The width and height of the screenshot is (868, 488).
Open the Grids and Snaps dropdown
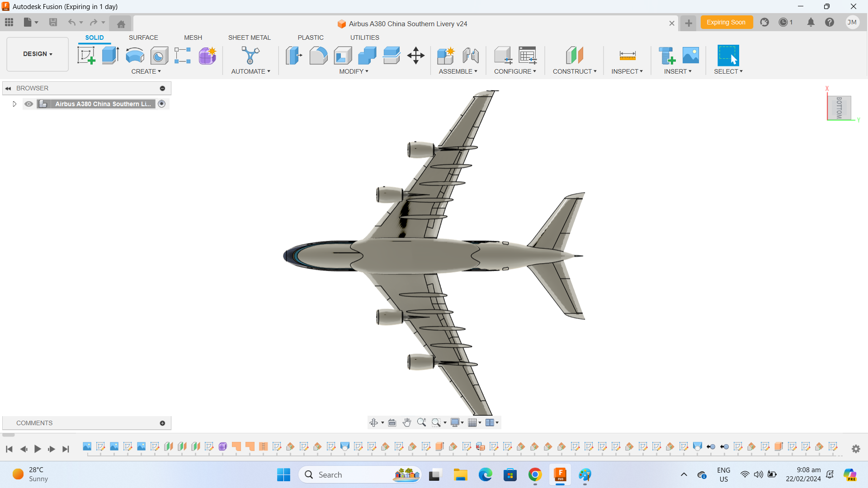tap(474, 422)
